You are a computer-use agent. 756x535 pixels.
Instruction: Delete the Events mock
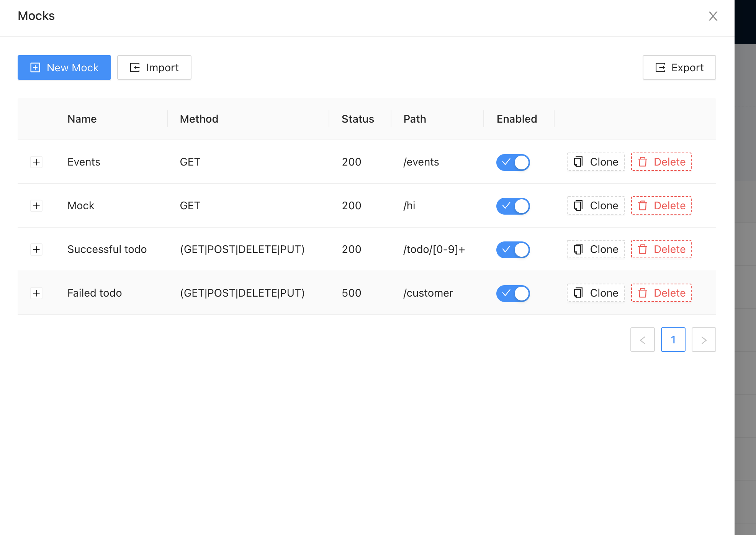click(661, 162)
